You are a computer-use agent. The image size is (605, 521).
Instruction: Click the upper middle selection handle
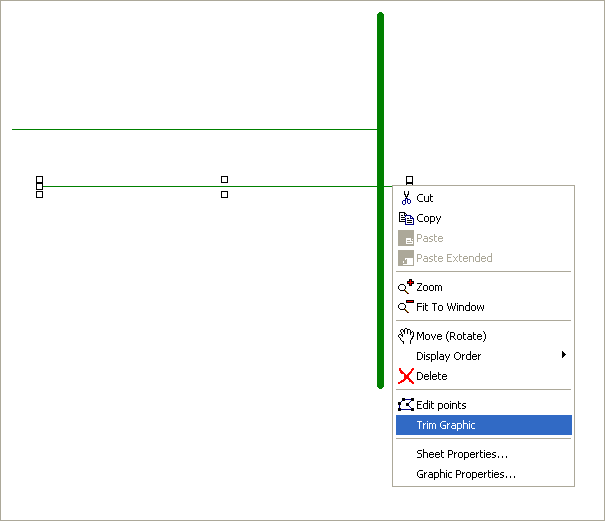224,179
